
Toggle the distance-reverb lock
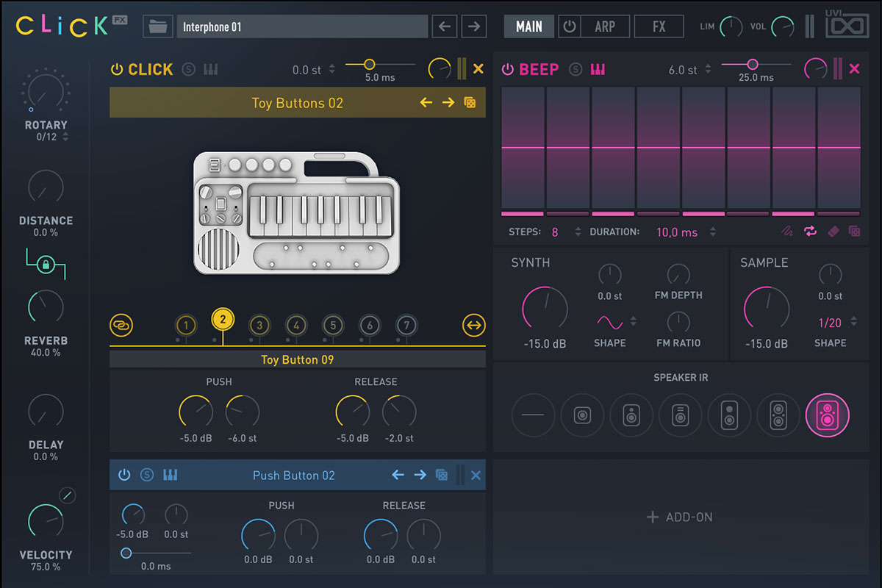point(45,265)
